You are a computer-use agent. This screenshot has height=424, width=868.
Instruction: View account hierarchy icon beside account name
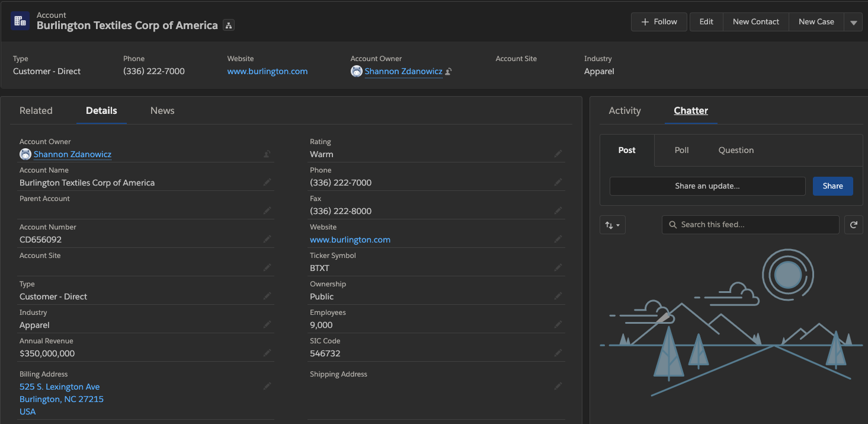tap(229, 25)
